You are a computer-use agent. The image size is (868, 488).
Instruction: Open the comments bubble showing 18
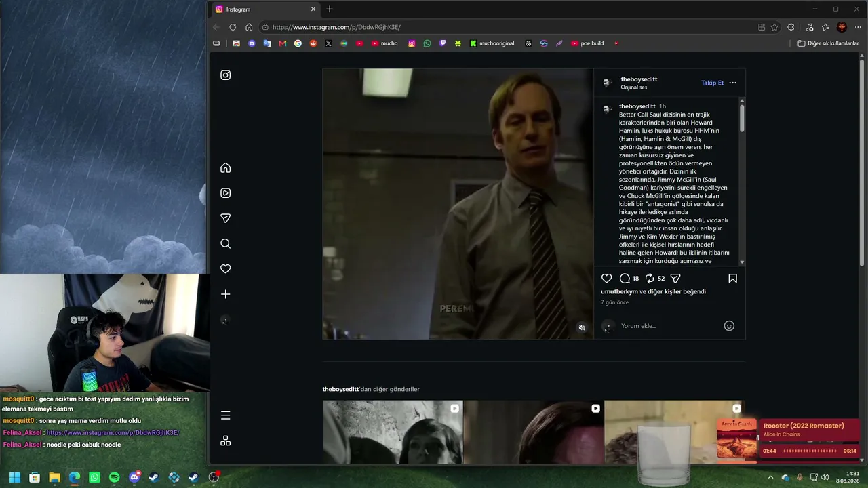coord(629,279)
